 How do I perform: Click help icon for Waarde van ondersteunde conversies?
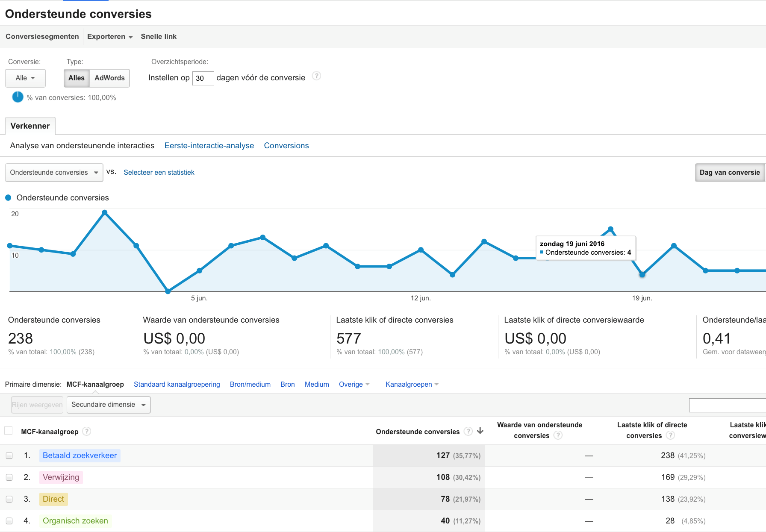(558, 435)
